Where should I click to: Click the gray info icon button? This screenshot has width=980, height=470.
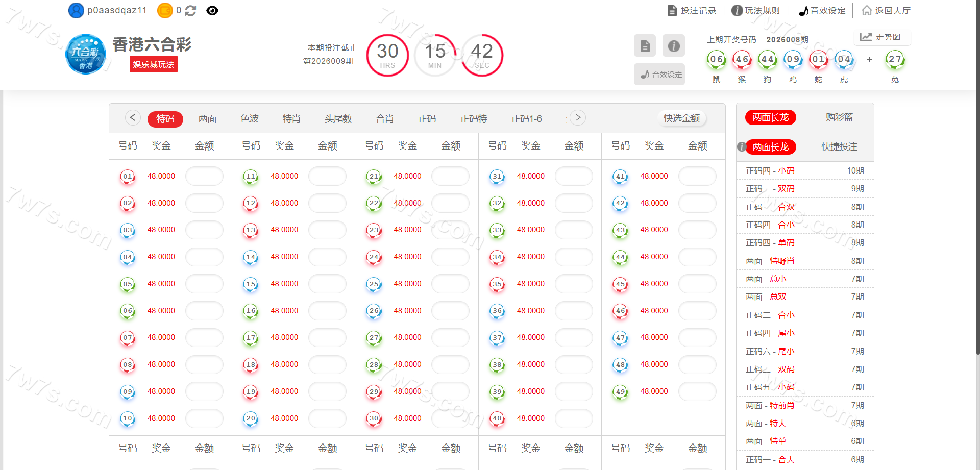coord(674,46)
